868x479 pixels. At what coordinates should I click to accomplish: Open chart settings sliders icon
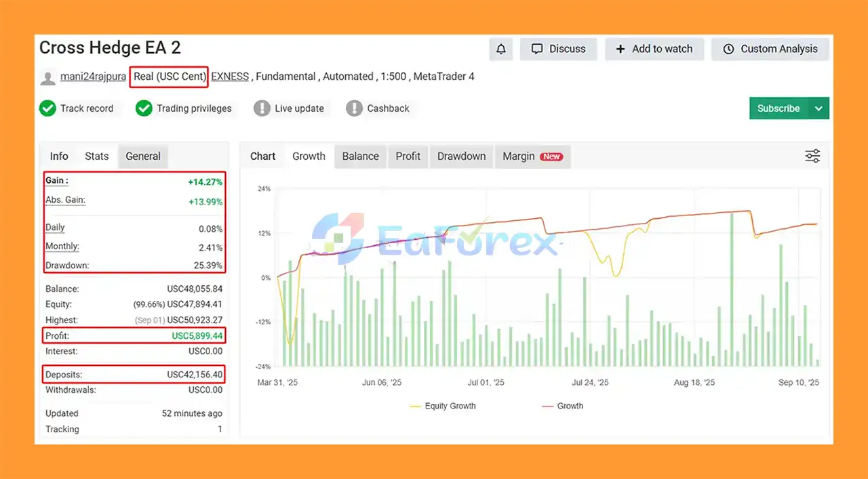pyautogui.click(x=812, y=156)
